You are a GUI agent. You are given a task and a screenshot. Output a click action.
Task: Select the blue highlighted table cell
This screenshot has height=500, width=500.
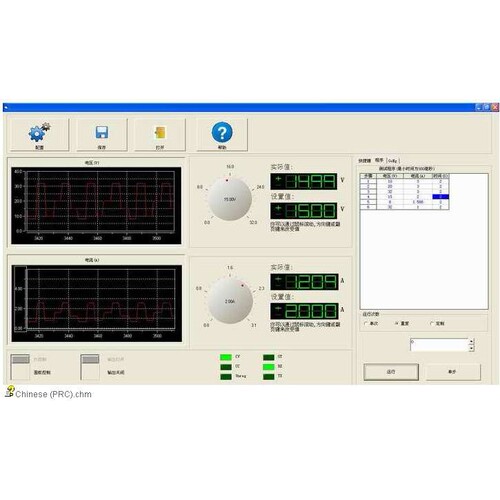440,197
